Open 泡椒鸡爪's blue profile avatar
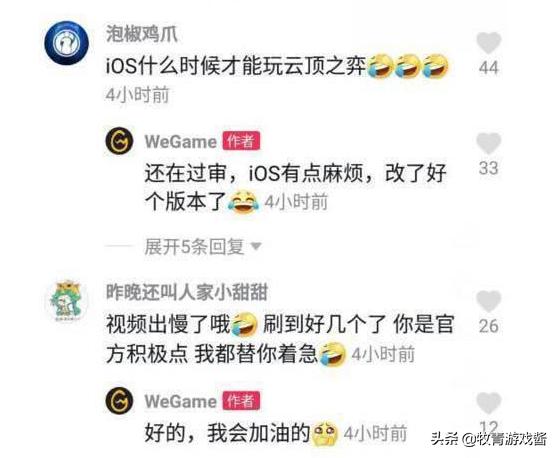This screenshot has height=458, width=559. coord(67,43)
